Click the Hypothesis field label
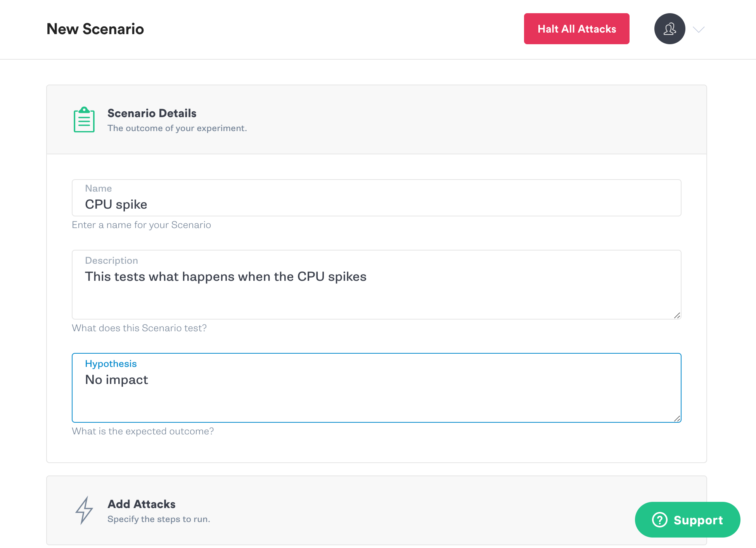The image size is (756, 548). (111, 364)
